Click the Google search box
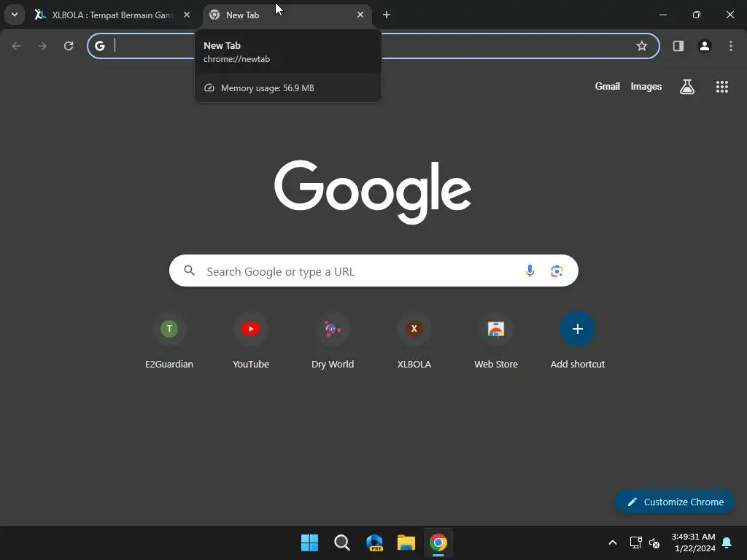 pyautogui.click(x=373, y=271)
